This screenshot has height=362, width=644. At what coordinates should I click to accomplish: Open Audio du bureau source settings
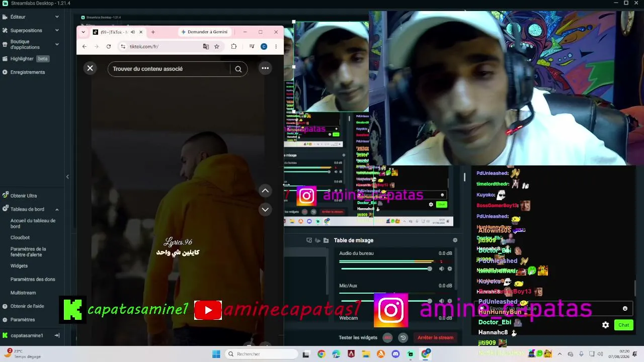coord(450,268)
